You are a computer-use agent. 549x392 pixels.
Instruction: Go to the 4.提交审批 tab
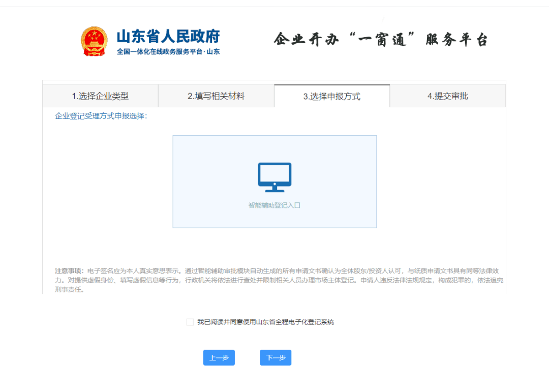[447, 96]
